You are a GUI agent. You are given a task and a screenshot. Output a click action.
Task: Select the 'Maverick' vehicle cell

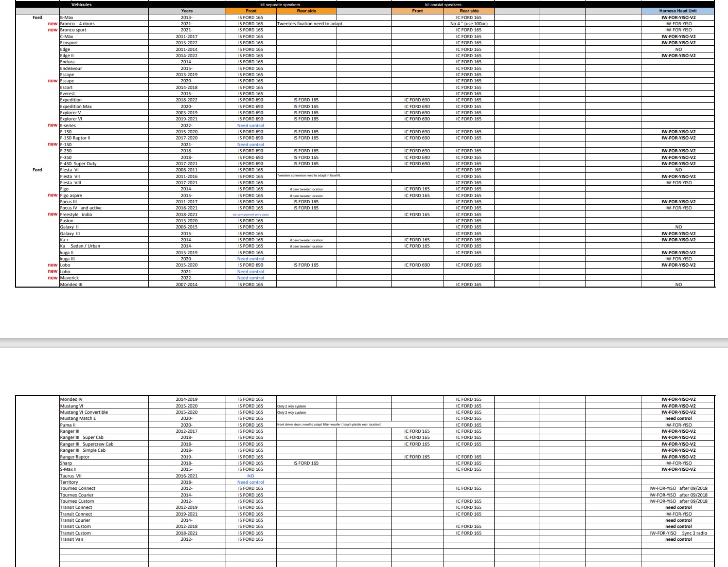(x=104, y=278)
